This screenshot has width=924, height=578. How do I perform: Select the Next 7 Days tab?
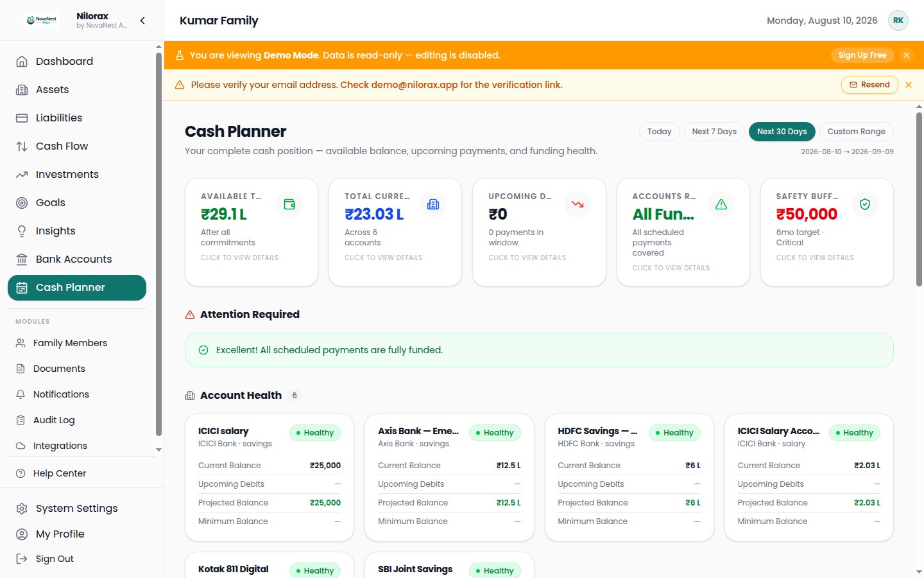point(714,132)
